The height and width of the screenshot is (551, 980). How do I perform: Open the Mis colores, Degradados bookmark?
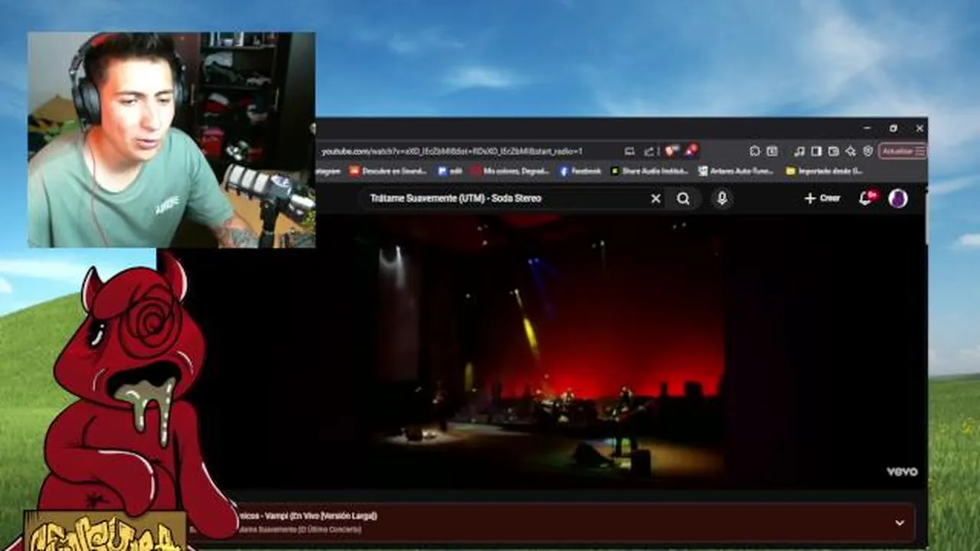[x=510, y=171]
